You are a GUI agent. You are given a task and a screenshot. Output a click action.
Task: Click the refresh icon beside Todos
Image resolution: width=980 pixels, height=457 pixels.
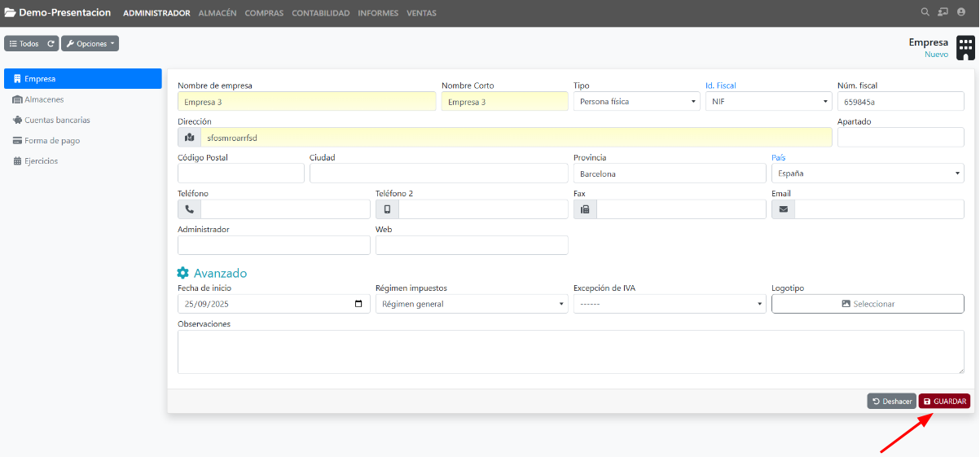(51, 44)
